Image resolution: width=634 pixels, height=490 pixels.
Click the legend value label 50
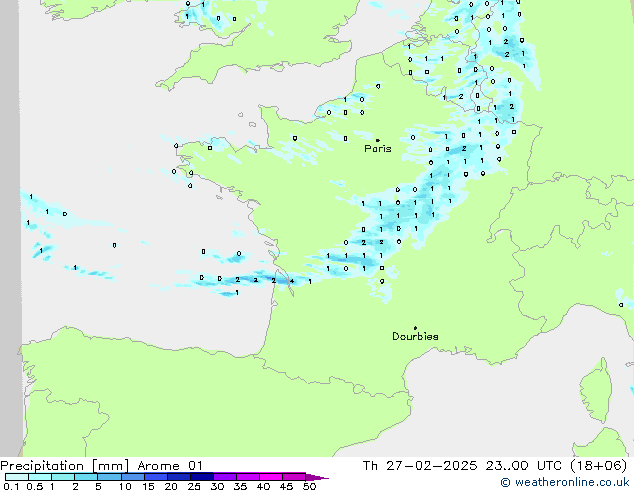pyautogui.click(x=309, y=486)
